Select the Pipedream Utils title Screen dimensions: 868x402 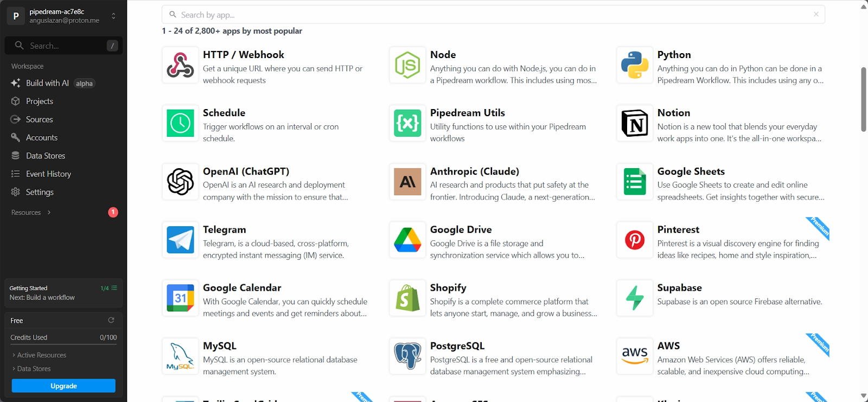(468, 113)
